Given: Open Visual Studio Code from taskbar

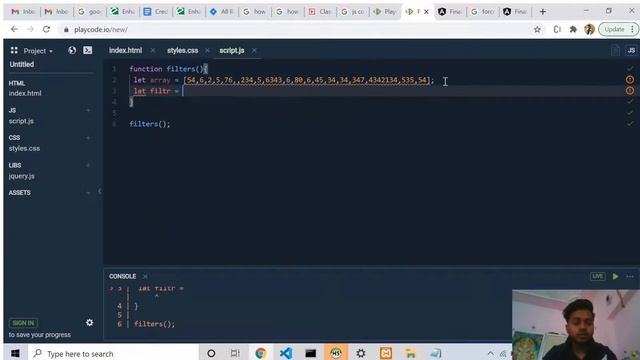Looking at the screenshot, I should tap(286, 353).
